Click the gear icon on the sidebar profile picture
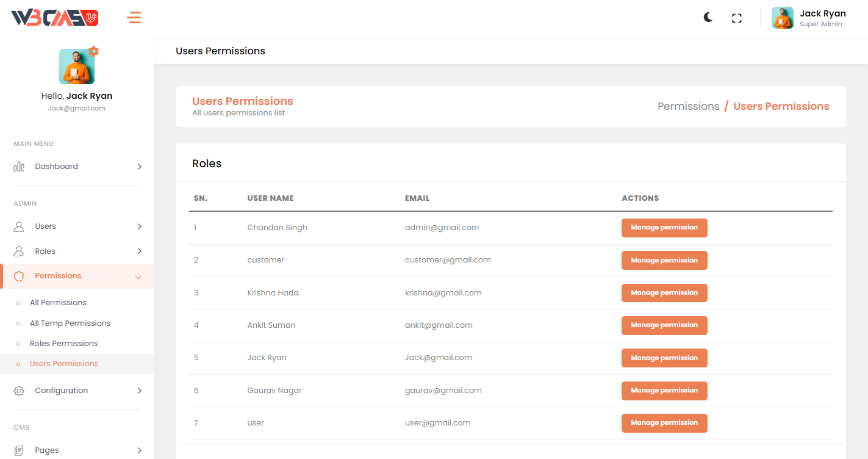This screenshot has height=459, width=868. (93, 51)
